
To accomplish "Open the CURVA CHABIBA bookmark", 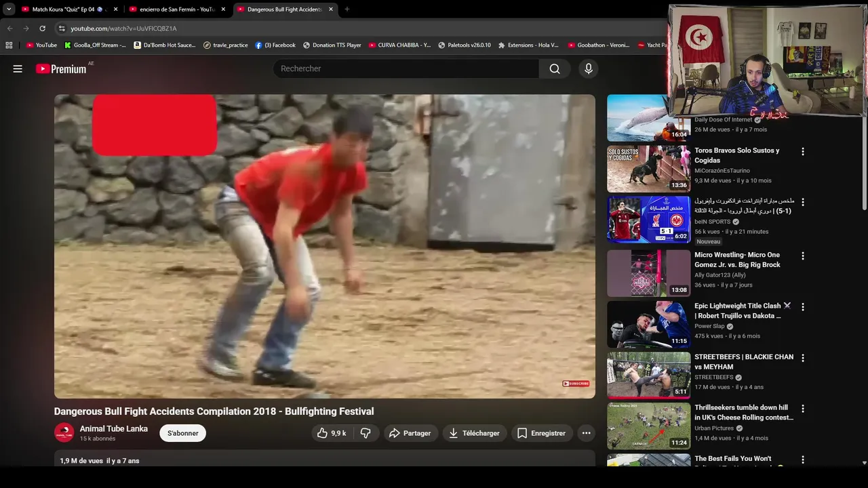I will point(400,45).
